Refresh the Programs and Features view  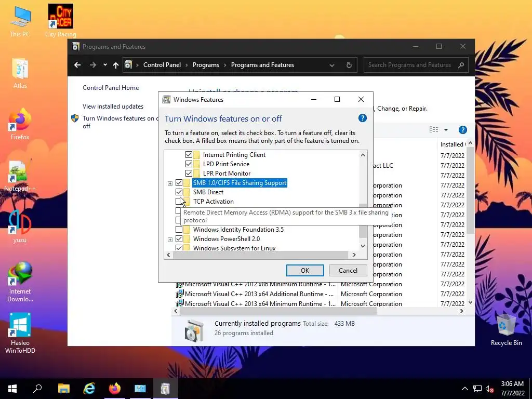(349, 65)
